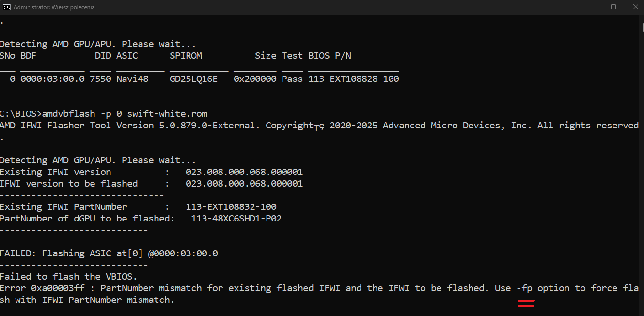The width and height of the screenshot is (644, 316).
Task: Click the Pass test result
Action: 292,79
